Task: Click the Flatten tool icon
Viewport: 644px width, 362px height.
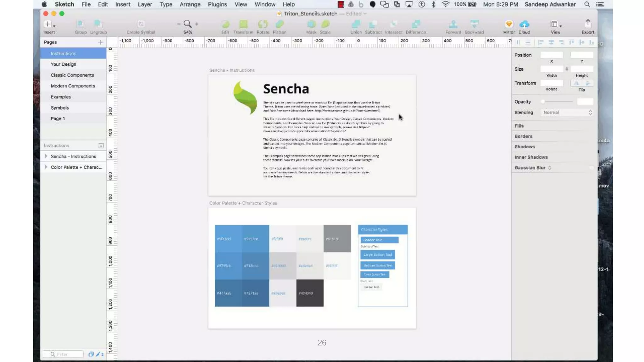Action: (x=280, y=24)
